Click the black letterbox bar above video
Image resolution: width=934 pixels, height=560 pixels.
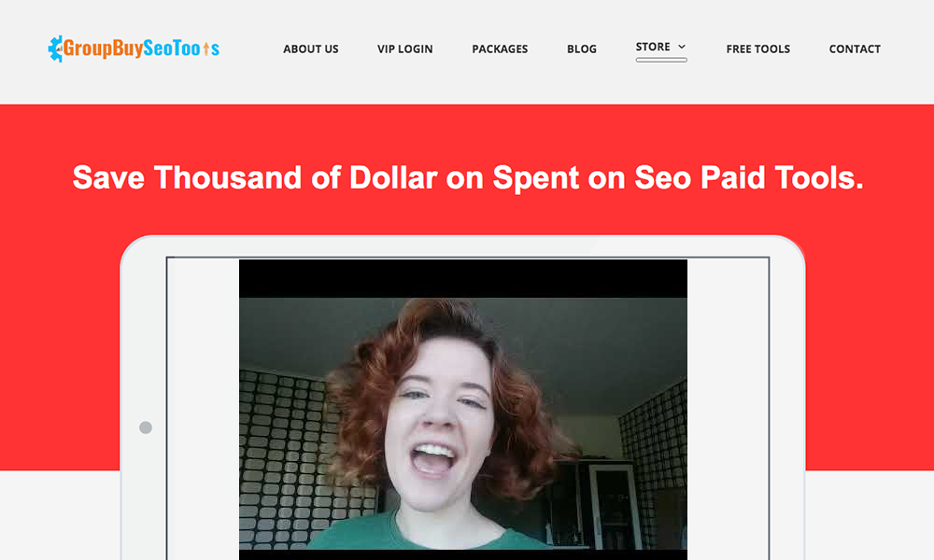[463, 278]
